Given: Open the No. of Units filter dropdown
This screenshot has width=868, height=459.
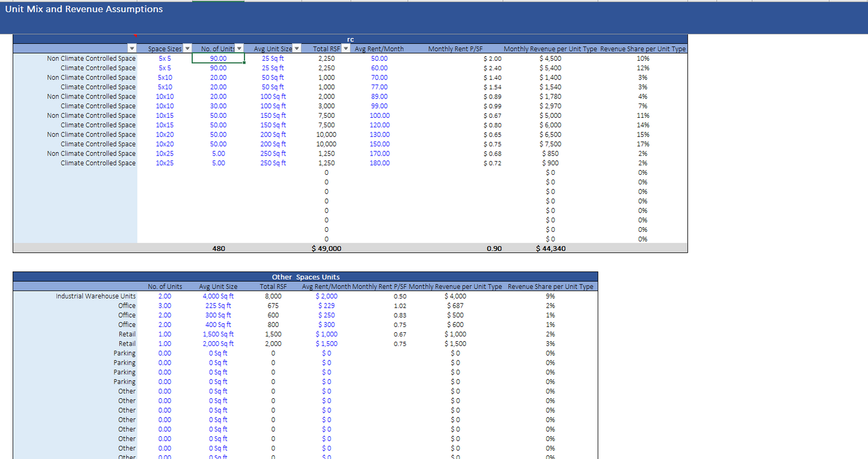Looking at the screenshot, I should (x=239, y=49).
